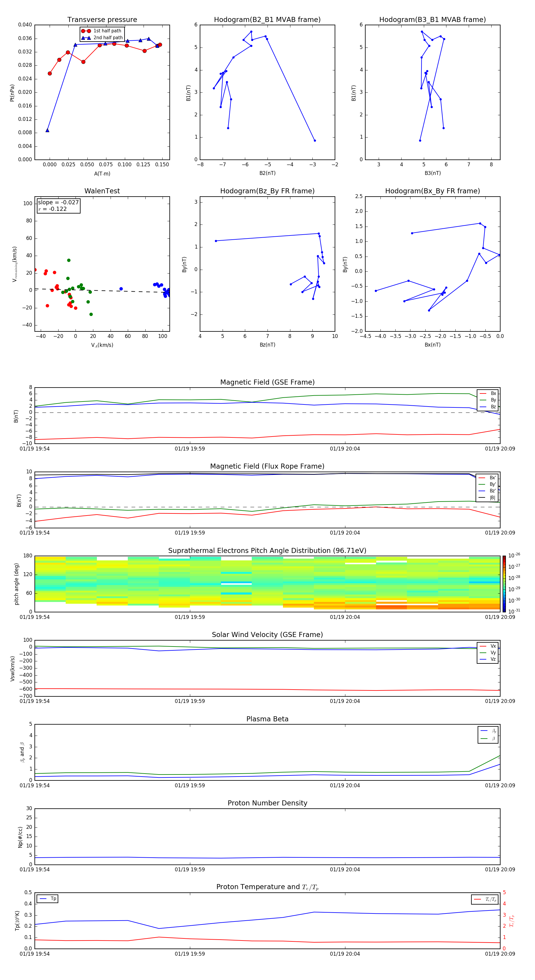Viewport: 535px width, 980px height.
Task: Click the 'Vx' legend entry in Solar Wind plot
Action: (488, 646)
